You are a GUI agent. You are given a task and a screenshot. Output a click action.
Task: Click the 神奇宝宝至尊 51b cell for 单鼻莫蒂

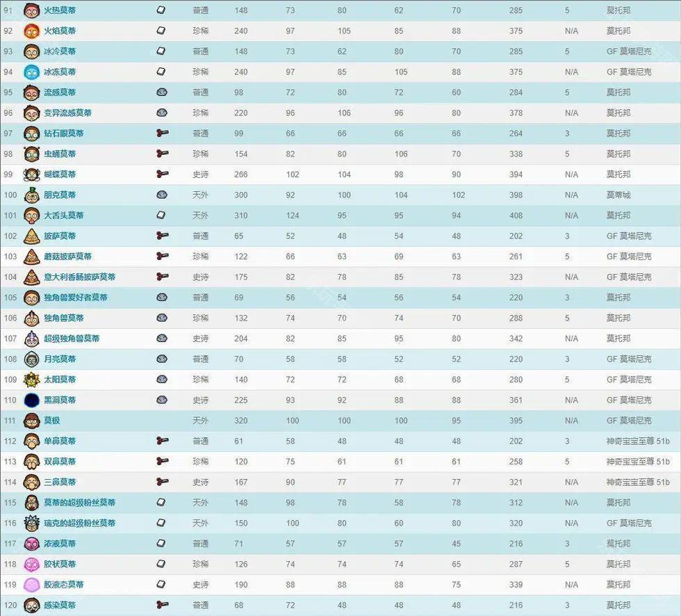637,441
